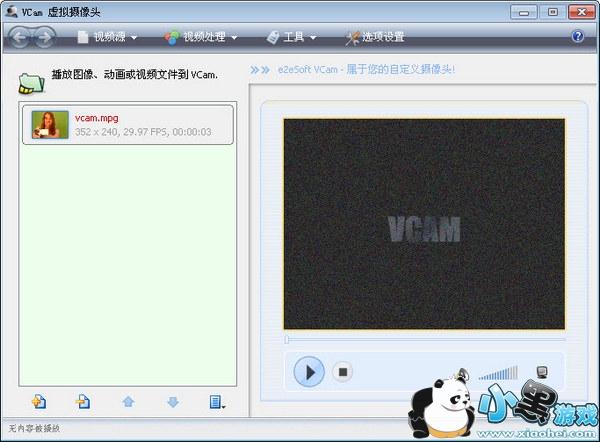
Task: Click the VCAM preview screen
Action: pyautogui.click(x=424, y=224)
